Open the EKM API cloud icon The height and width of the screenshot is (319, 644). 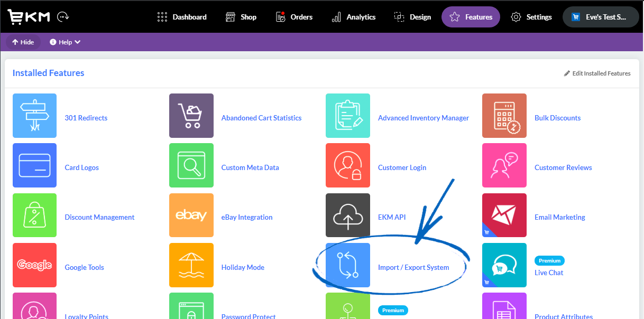point(347,215)
